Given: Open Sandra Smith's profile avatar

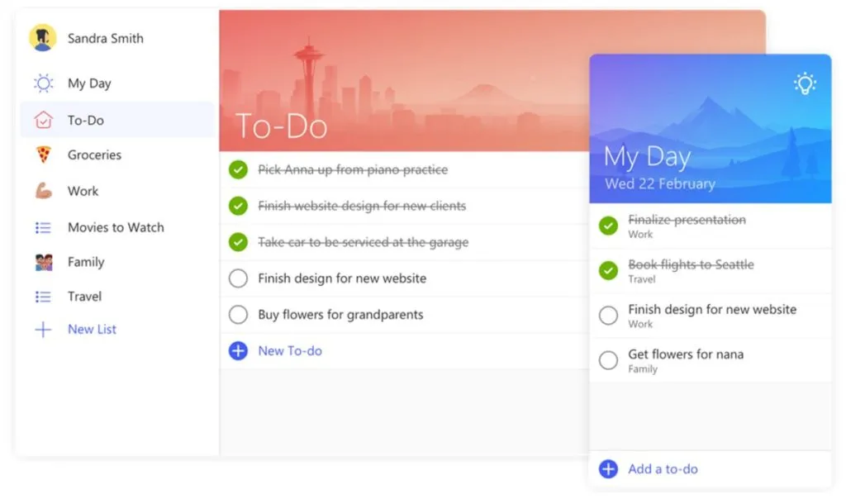Looking at the screenshot, I should pos(43,37).
